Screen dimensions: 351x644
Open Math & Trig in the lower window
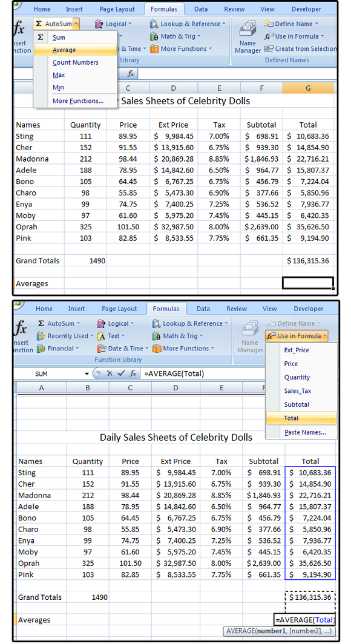[177, 336]
